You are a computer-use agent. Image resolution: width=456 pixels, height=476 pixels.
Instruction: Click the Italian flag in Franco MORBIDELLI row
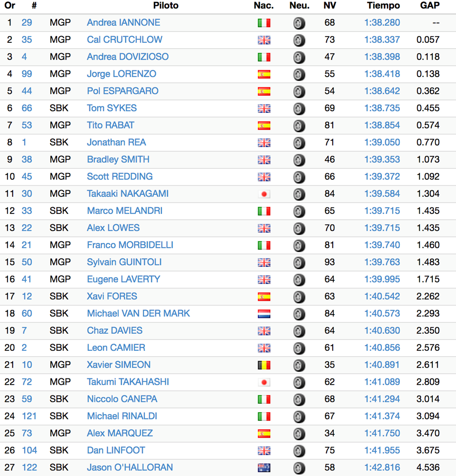(264, 246)
